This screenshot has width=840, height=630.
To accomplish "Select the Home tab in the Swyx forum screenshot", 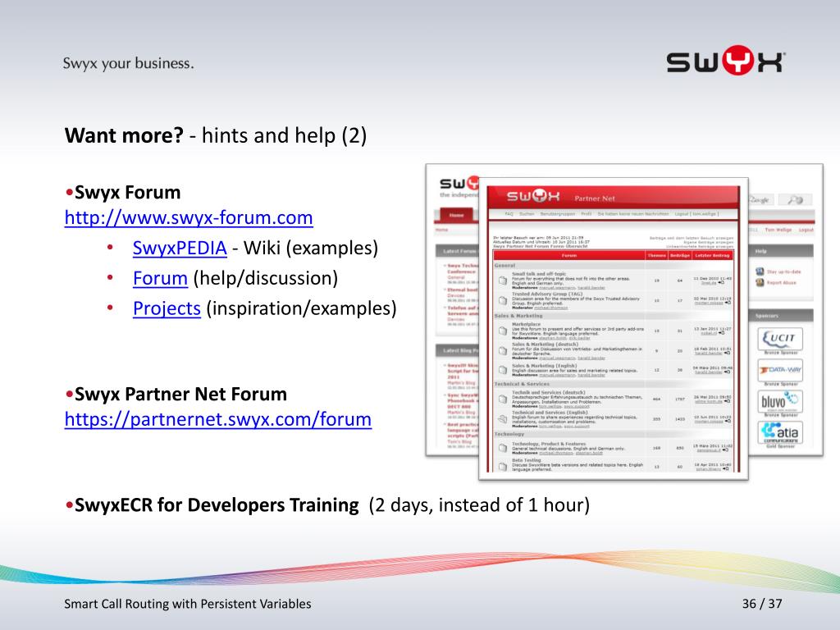I will coord(456,215).
